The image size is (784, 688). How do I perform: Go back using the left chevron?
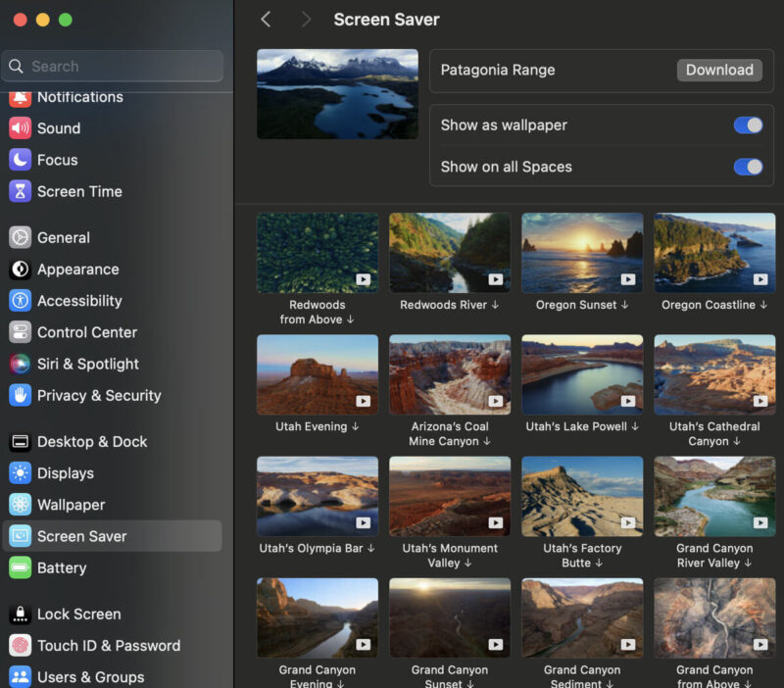[x=266, y=20]
